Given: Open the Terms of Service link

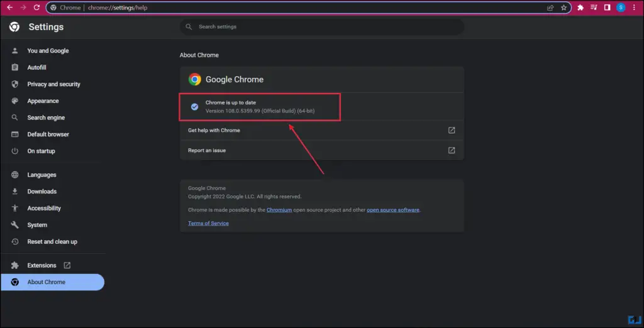Looking at the screenshot, I should tap(208, 223).
